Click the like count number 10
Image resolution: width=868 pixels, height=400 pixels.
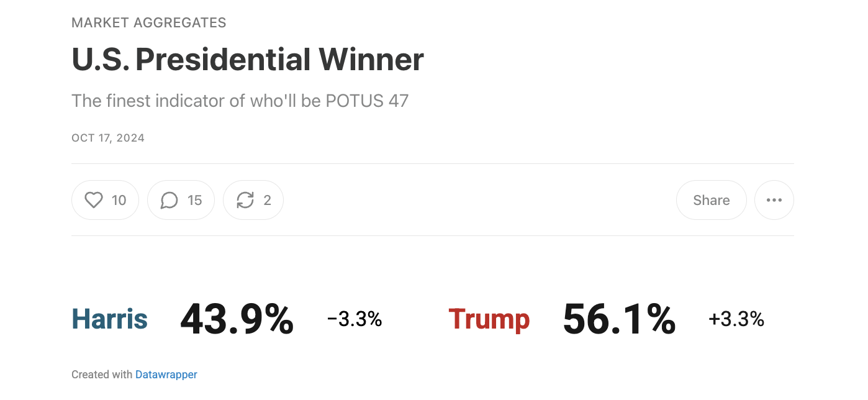coord(119,200)
